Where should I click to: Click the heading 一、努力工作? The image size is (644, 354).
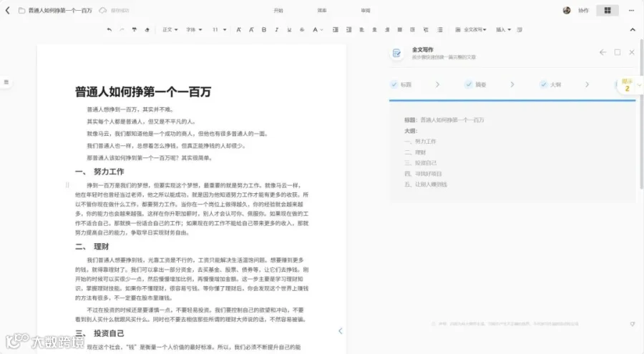[x=99, y=172]
